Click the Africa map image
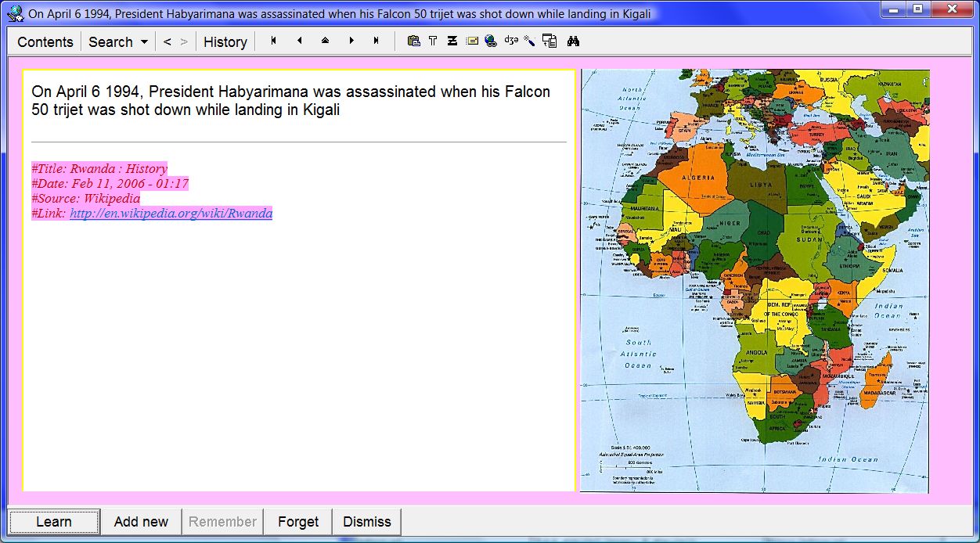This screenshot has width=980, height=543. 755,281
